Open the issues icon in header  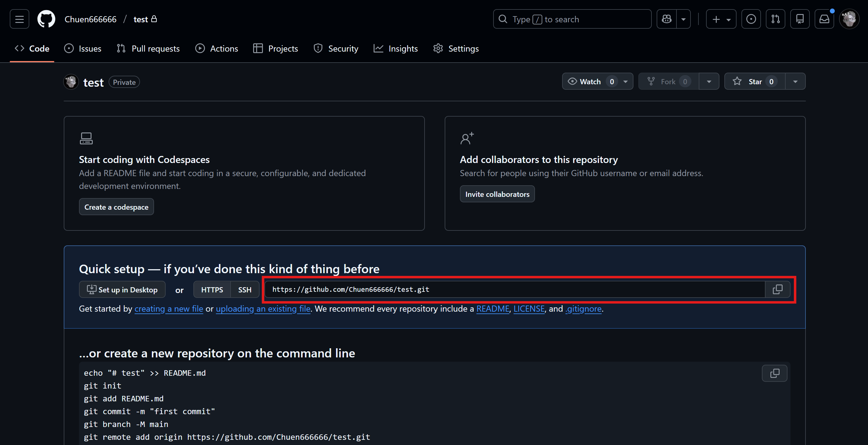[x=751, y=19]
